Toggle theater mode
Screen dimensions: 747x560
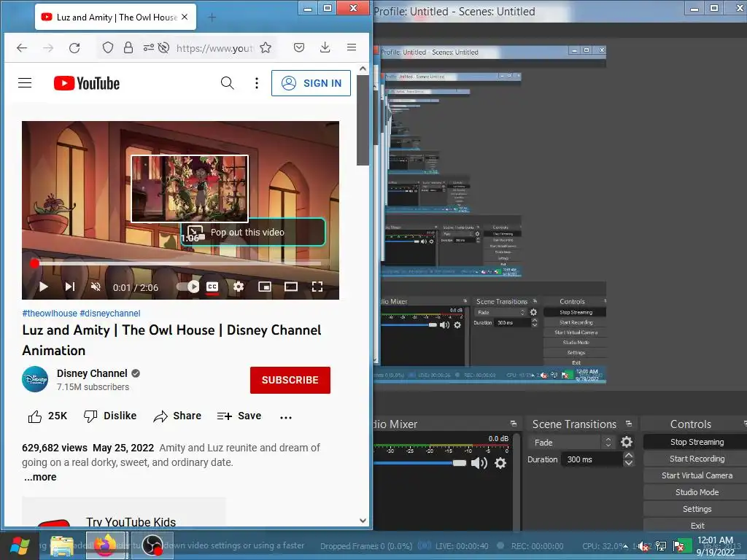pos(291,287)
